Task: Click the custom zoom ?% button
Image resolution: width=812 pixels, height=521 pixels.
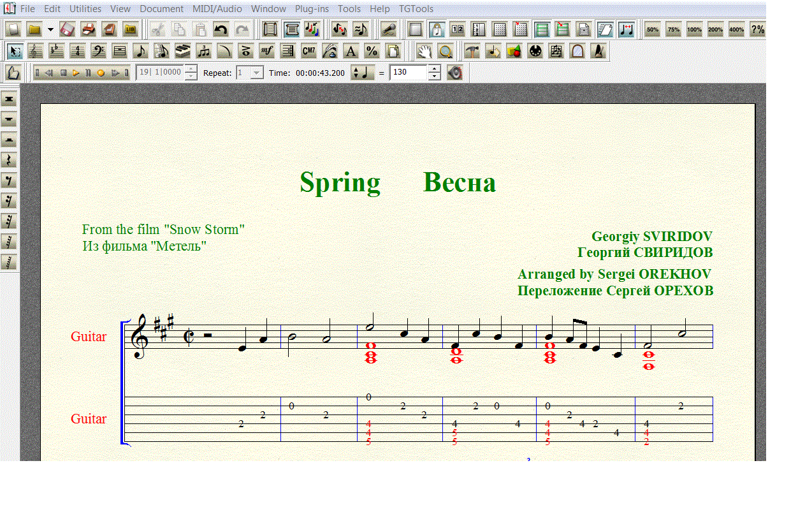Action: tap(757, 29)
